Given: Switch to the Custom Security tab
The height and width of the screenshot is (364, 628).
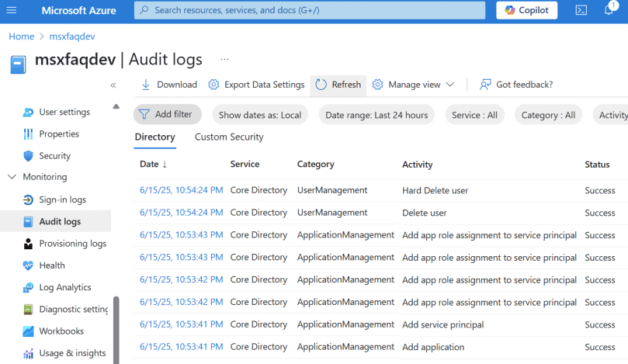Looking at the screenshot, I should point(229,137).
